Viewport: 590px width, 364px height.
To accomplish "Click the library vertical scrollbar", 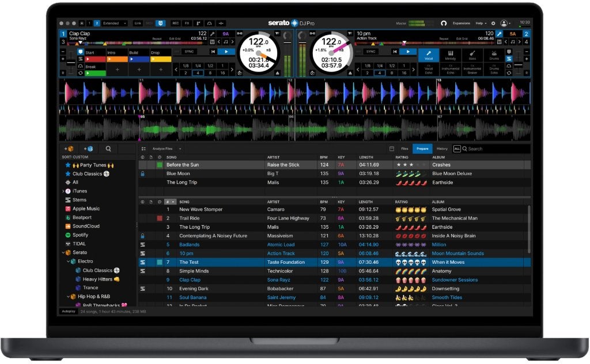I will point(529,229).
